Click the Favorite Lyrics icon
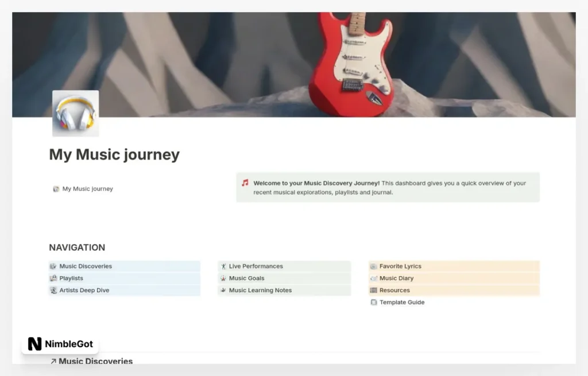 374,266
